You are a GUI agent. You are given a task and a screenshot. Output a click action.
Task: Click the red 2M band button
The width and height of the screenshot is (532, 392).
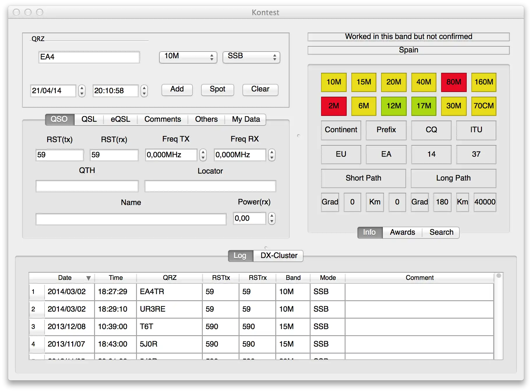(334, 106)
